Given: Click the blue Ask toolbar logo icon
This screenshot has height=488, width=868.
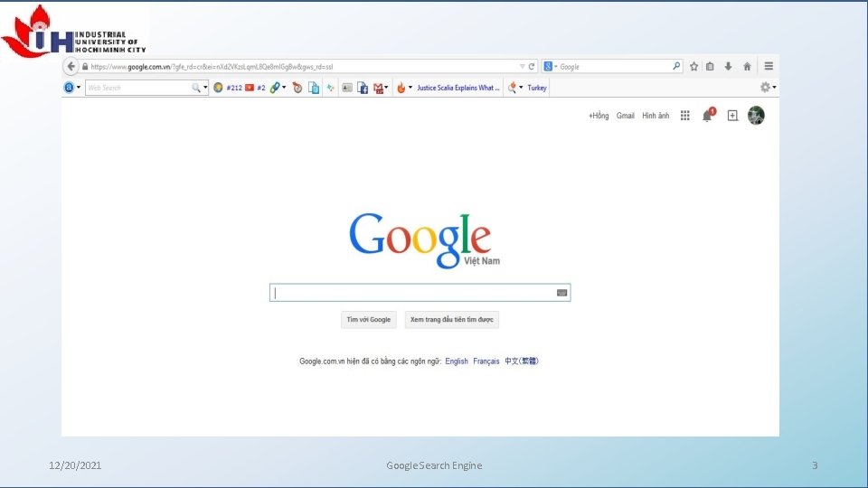Looking at the screenshot, I should pyautogui.click(x=69, y=88).
